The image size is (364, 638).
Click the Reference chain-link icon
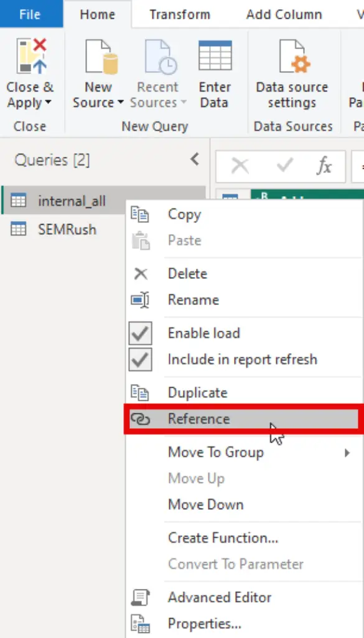tap(141, 419)
